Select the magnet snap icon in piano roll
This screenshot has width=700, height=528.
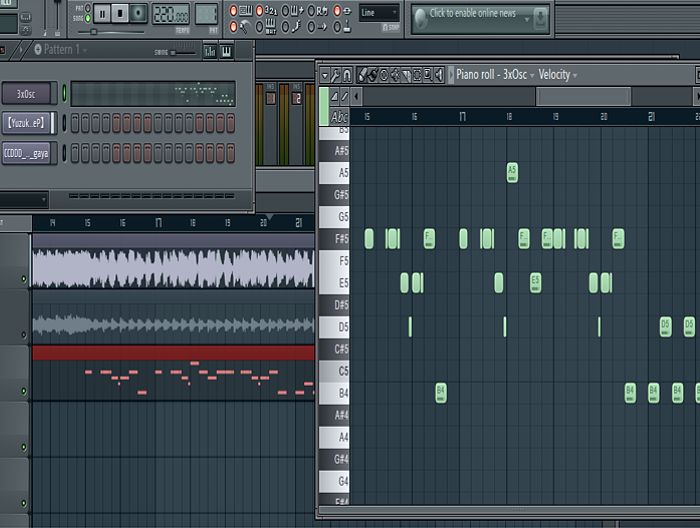click(347, 74)
